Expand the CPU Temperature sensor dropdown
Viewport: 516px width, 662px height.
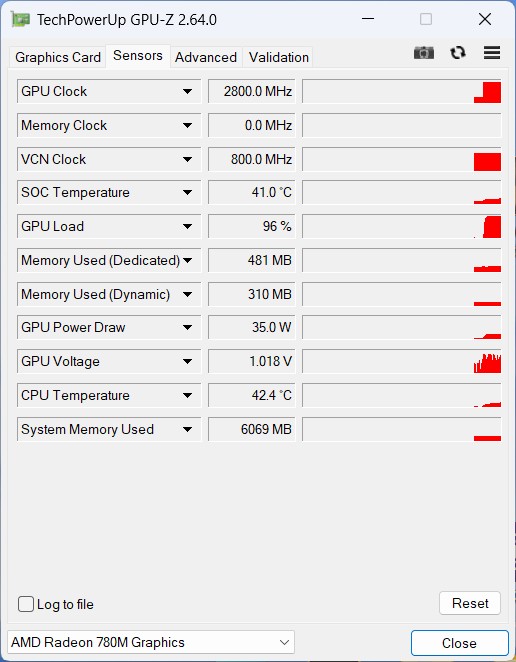[x=187, y=396]
